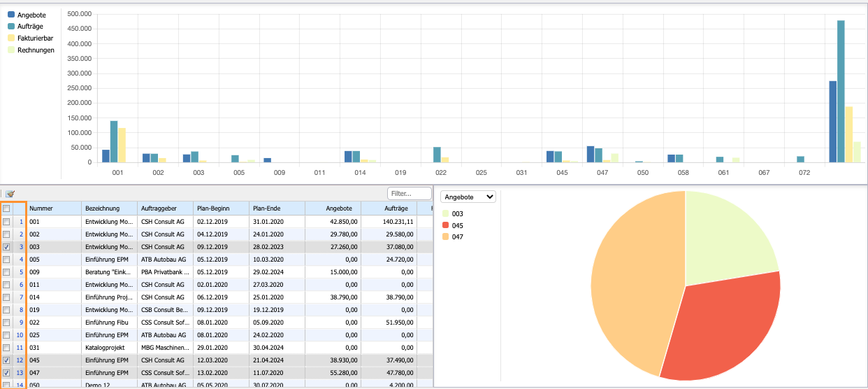Image resolution: width=868 pixels, height=389 pixels.
Task: Click the 047 pie legend marker
Action: pyautogui.click(x=447, y=237)
